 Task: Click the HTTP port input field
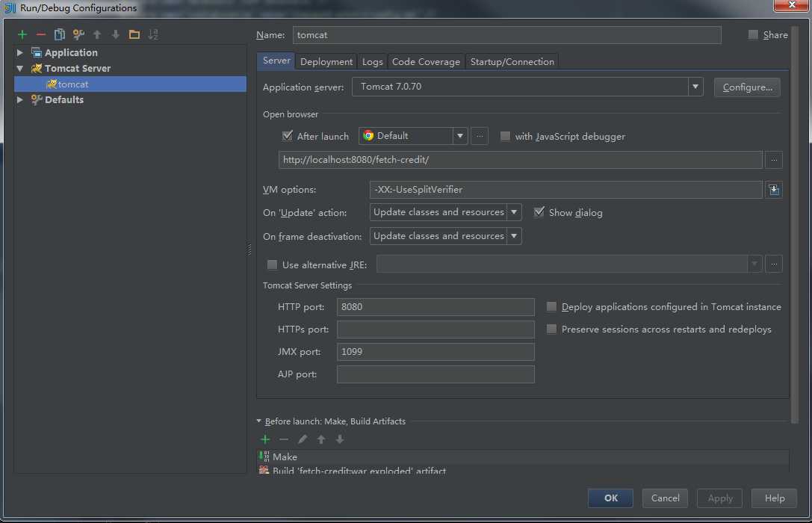[436, 307]
